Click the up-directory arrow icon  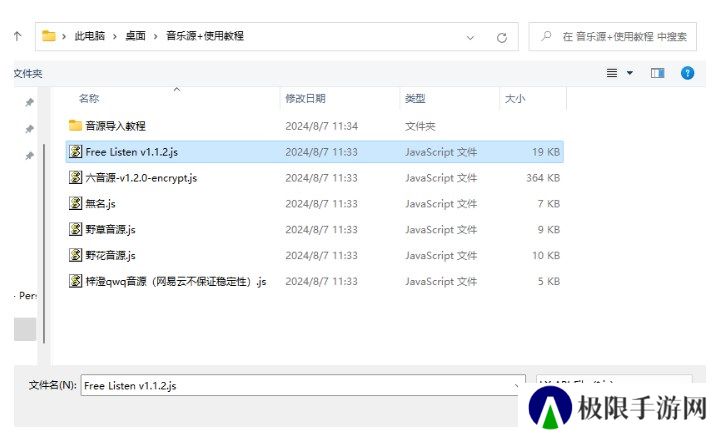[17, 36]
